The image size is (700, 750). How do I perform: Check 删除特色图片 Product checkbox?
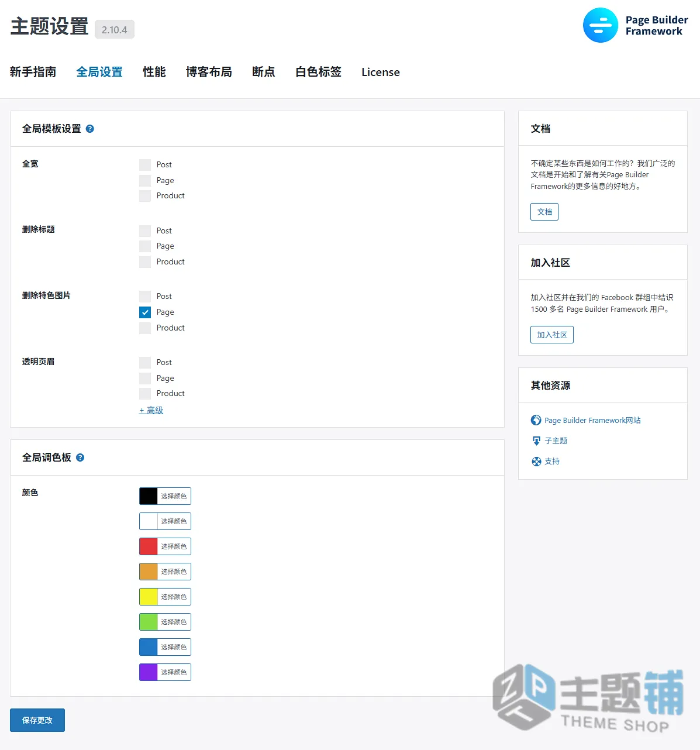pyautogui.click(x=145, y=328)
